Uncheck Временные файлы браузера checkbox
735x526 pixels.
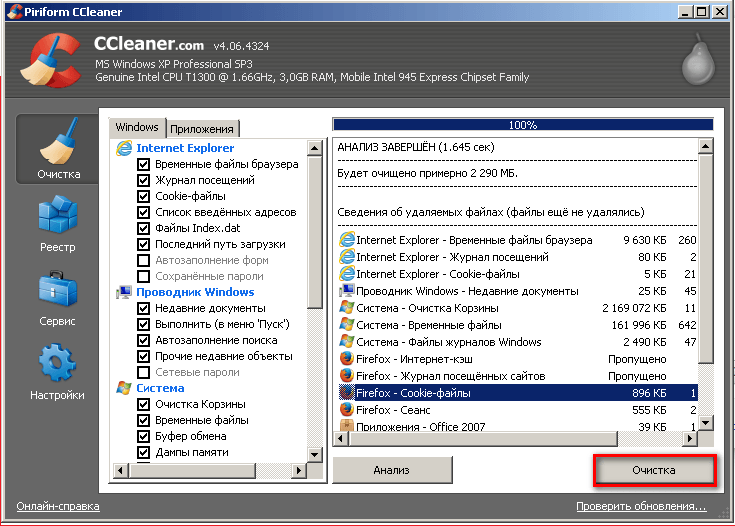pyautogui.click(x=143, y=164)
